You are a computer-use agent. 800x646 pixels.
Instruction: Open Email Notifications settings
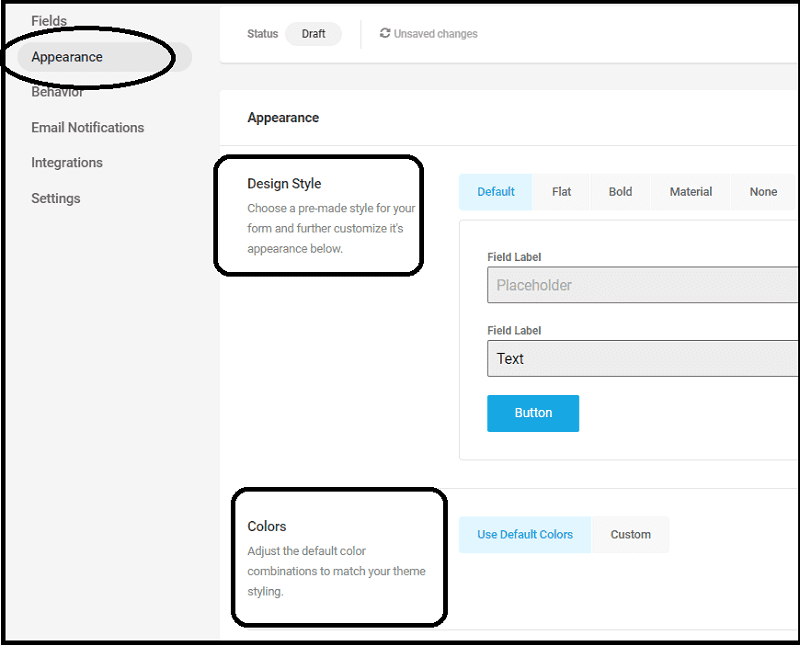[88, 127]
